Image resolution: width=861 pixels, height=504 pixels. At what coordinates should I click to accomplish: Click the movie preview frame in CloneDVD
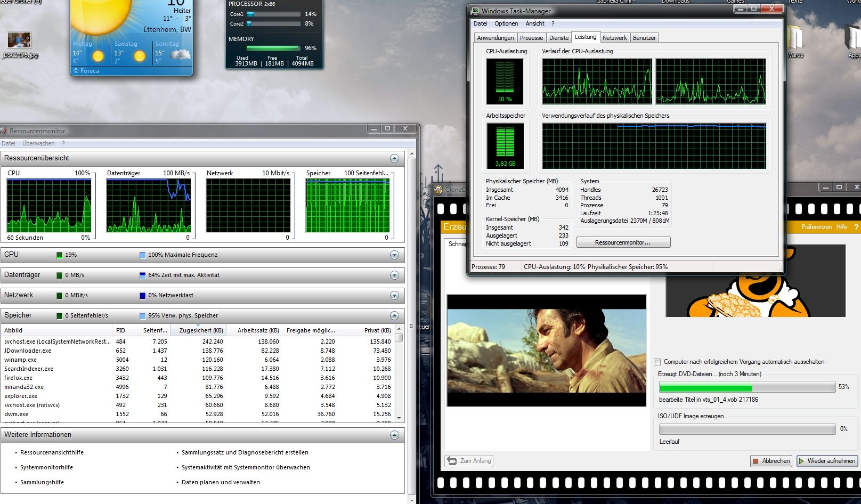[x=547, y=351]
